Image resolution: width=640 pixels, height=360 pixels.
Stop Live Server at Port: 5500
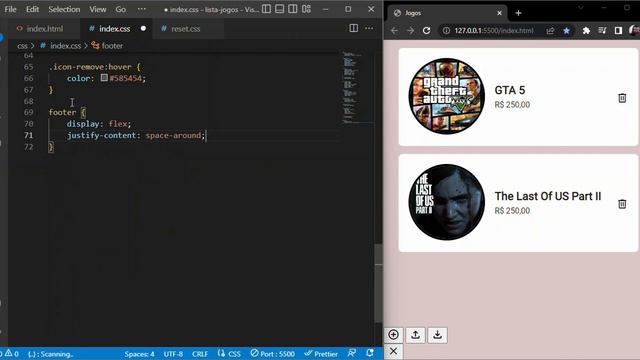pos(272,353)
